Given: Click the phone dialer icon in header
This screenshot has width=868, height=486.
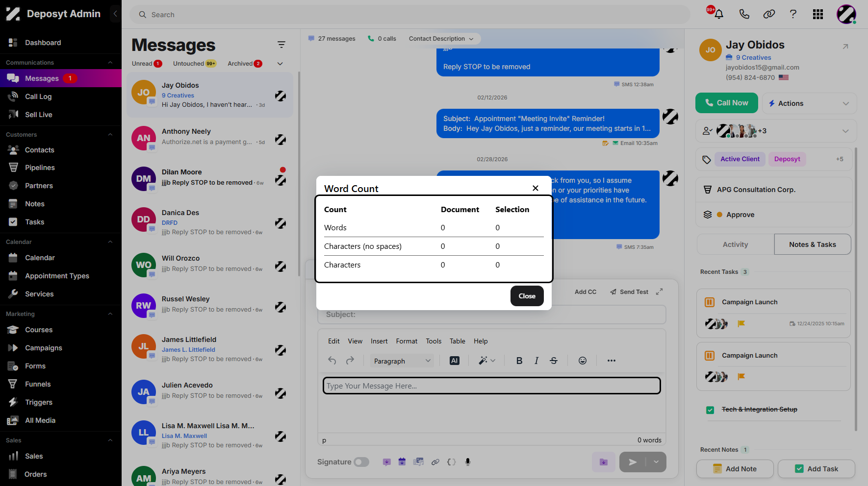Looking at the screenshot, I should [744, 14].
